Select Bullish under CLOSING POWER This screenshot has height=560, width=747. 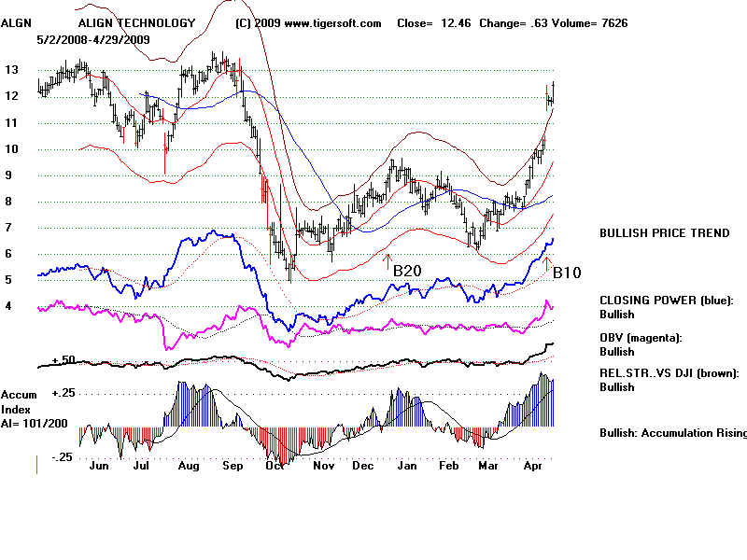point(617,315)
